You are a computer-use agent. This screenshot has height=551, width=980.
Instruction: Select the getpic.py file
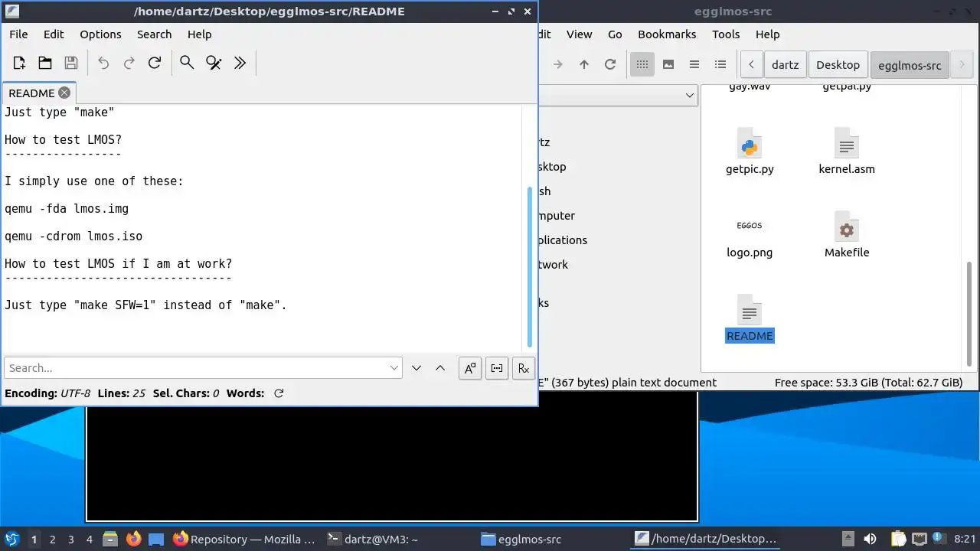coord(750,152)
